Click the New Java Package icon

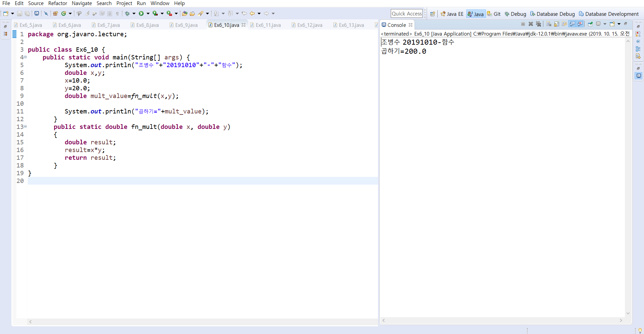(55, 13)
